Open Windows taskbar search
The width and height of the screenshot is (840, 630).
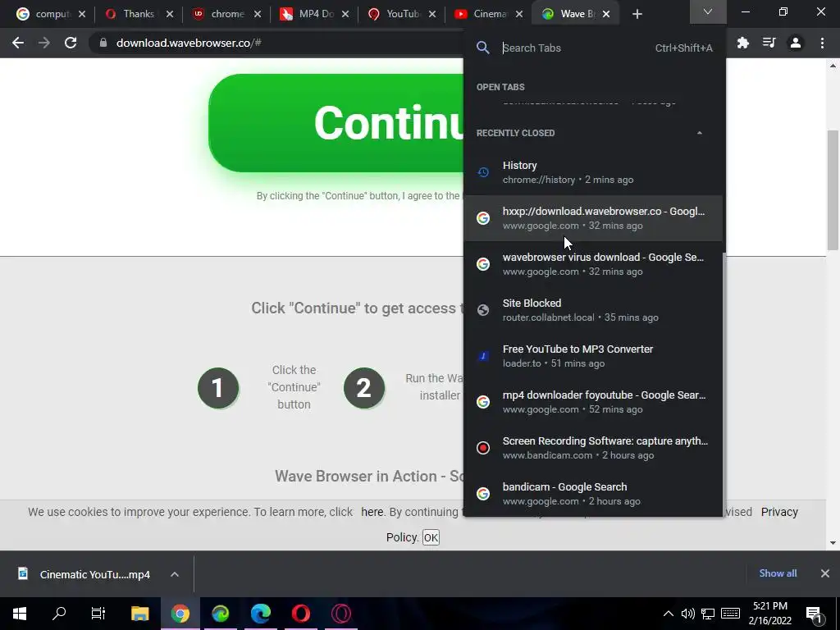pyautogui.click(x=59, y=614)
